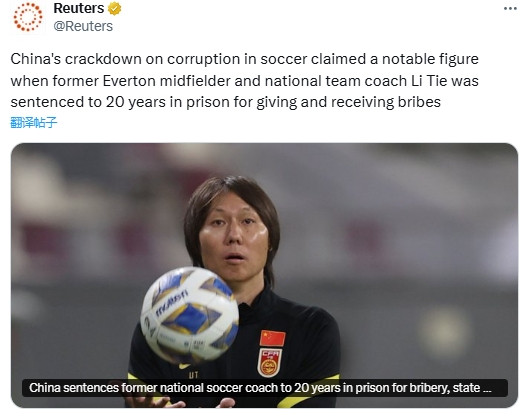Click the LT initials on the jacket
This screenshot has width=527, height=413.
(193, 375)
